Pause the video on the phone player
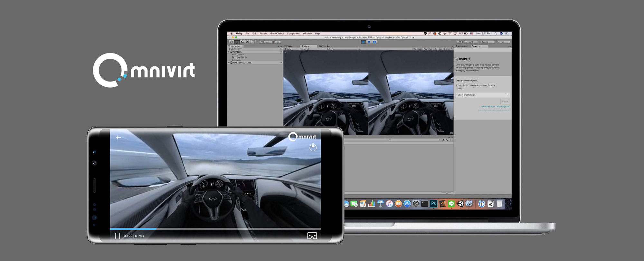This screenshot has height=261, width=644. (118, 236)
